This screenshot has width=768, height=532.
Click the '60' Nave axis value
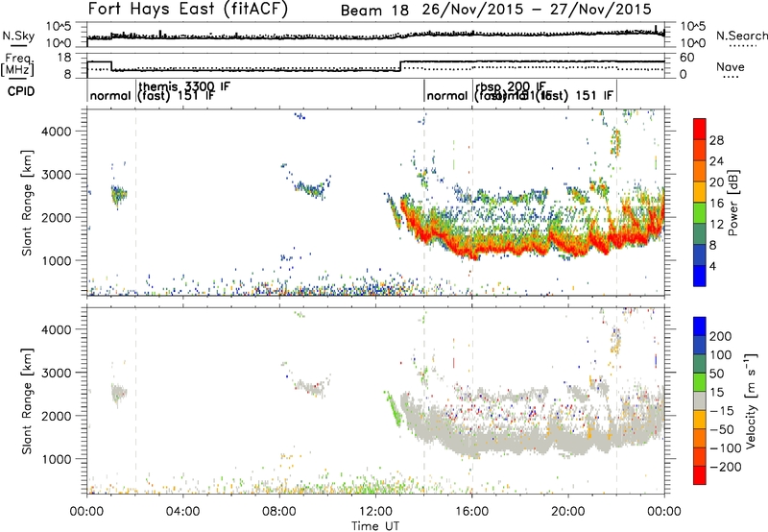click(x=687, y=58)
